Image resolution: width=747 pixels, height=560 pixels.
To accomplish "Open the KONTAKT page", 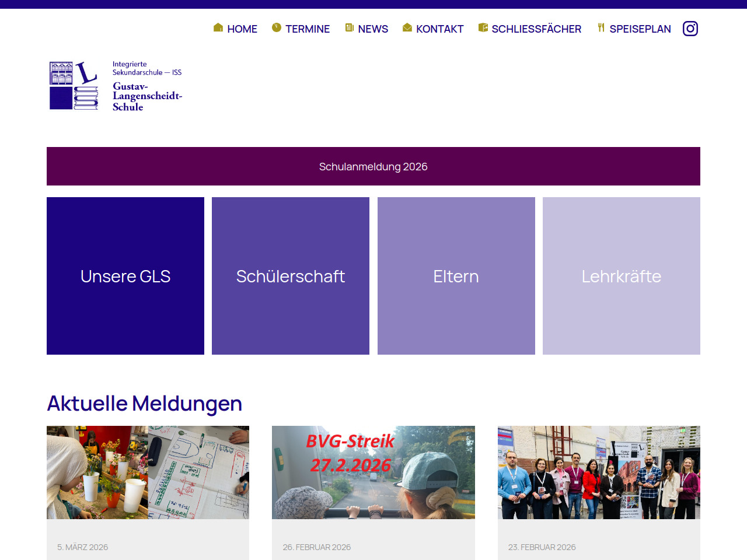I will [439, 29].
